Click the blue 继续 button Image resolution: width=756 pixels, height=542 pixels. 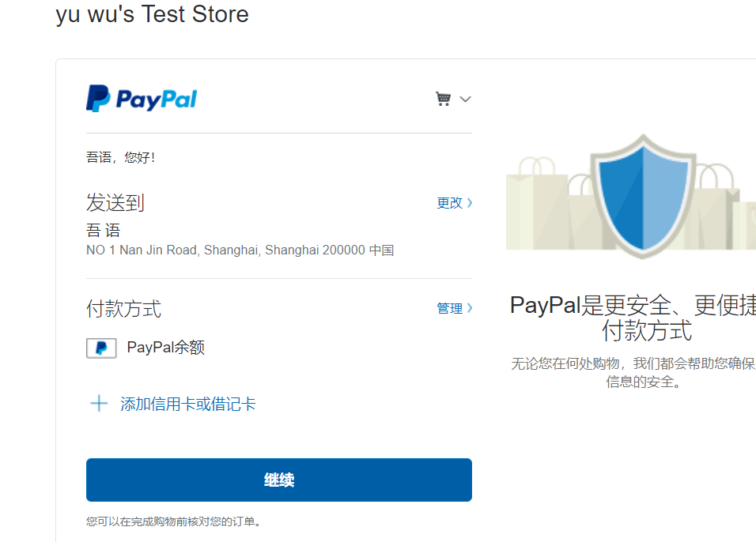click(278, 480)
